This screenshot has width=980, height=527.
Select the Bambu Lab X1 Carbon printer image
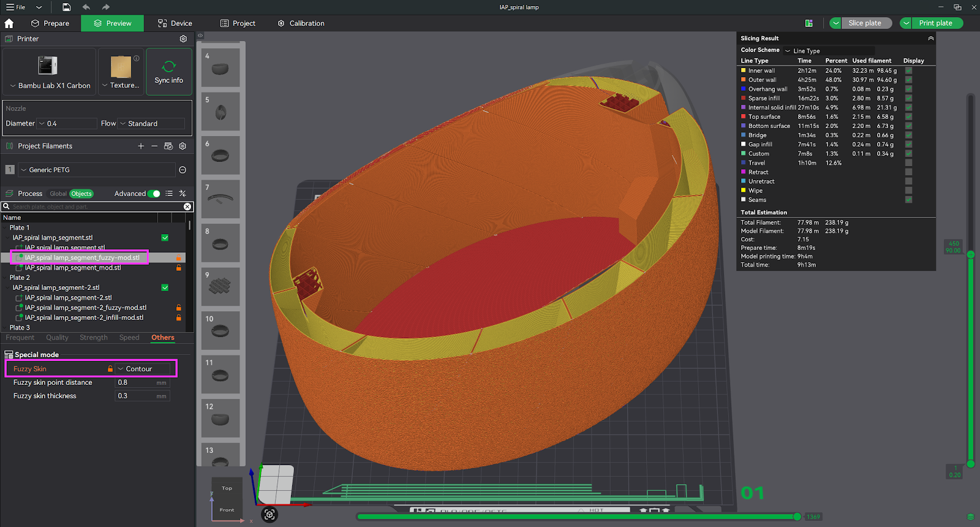point(48,66)
